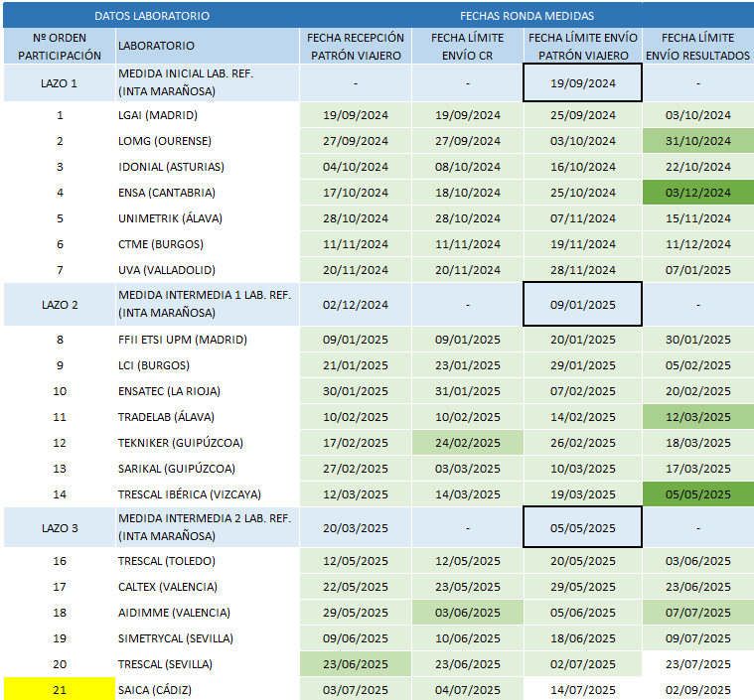Select highlighted cell 03/06/2025 in AIDIMME row
754x700 pixels.
coord(468,613)
